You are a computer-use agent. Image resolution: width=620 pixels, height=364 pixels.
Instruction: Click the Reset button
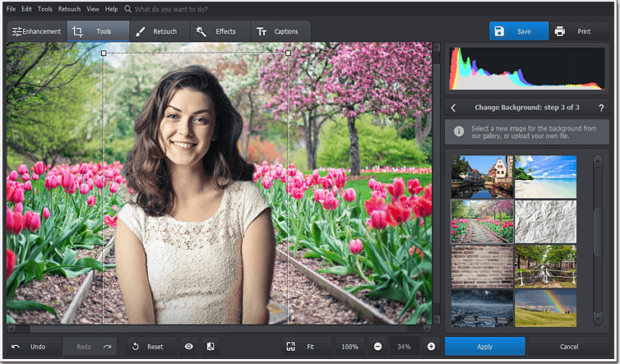[151, 347]
